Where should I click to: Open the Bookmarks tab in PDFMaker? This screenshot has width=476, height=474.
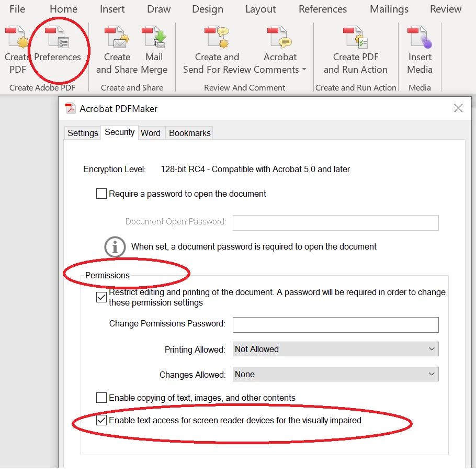(190, 133)
